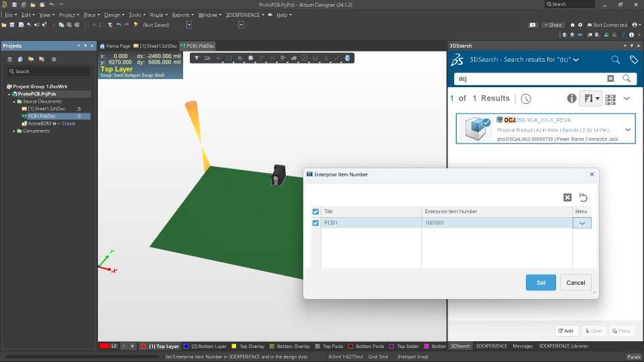Click the bar chart align icon in PCB toolbar
Image resolution: width=644 pixels, height=362 pixels.
(x=240, y=58)
